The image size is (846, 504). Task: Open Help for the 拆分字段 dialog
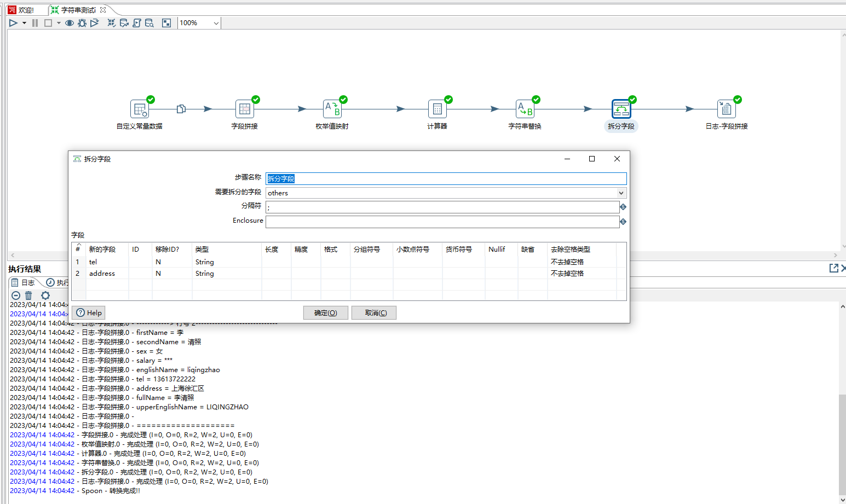pos(89,313)
